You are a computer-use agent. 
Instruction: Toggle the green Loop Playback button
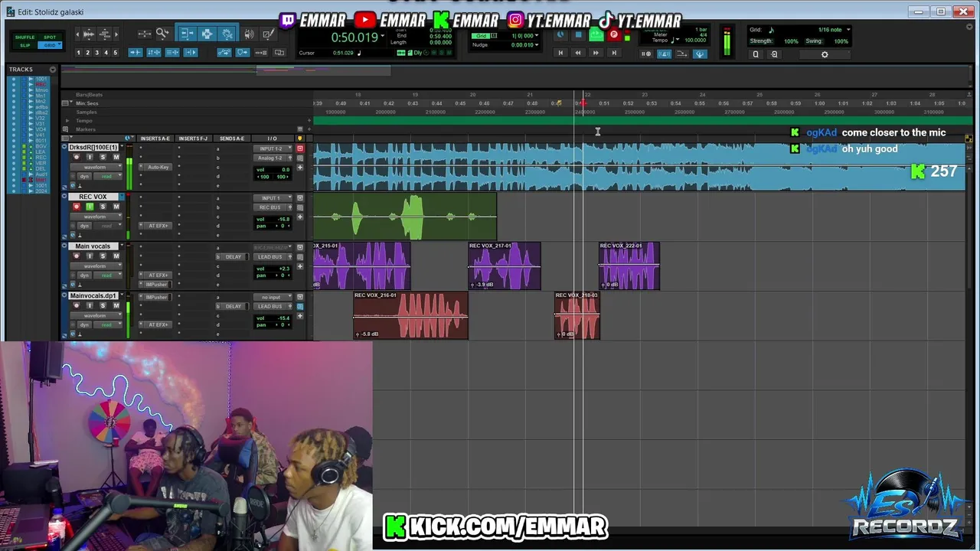click(596, 34)
